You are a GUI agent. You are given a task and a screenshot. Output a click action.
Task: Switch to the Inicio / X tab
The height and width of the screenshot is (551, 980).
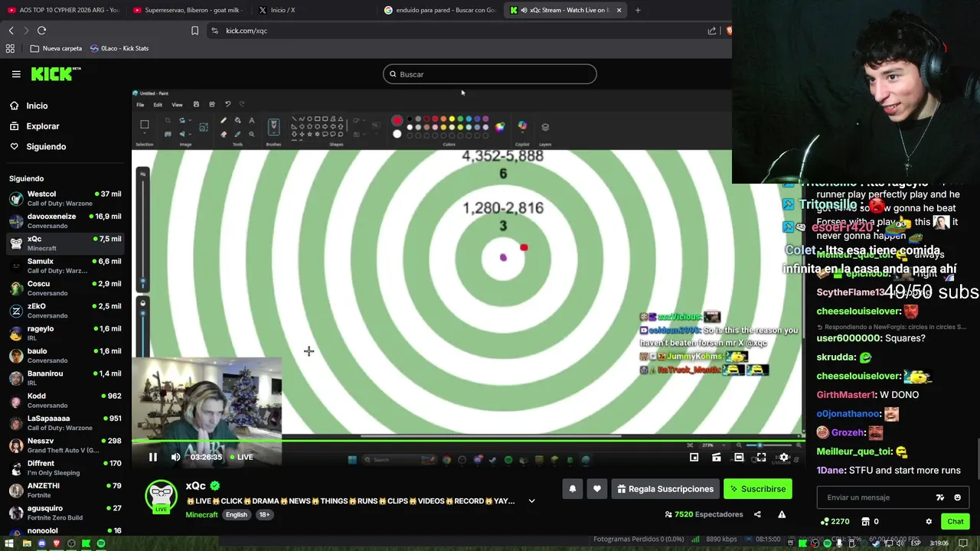[x=314, y=10]
